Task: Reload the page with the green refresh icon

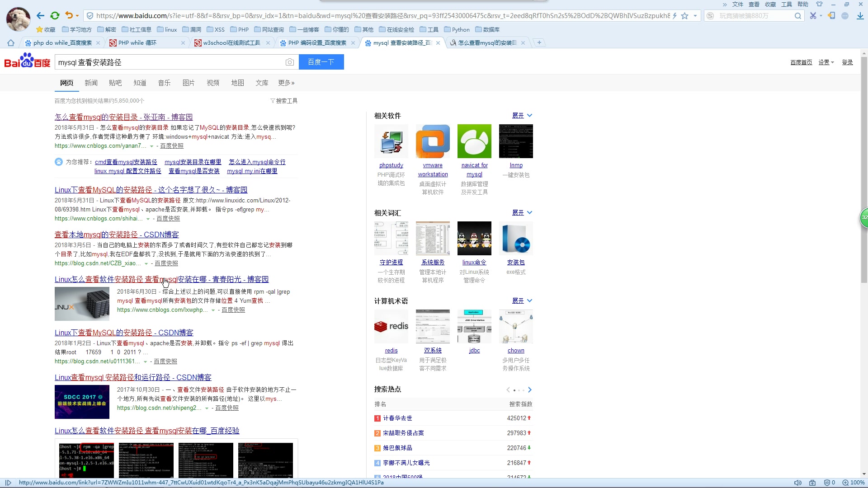Action: click(55, 16)
